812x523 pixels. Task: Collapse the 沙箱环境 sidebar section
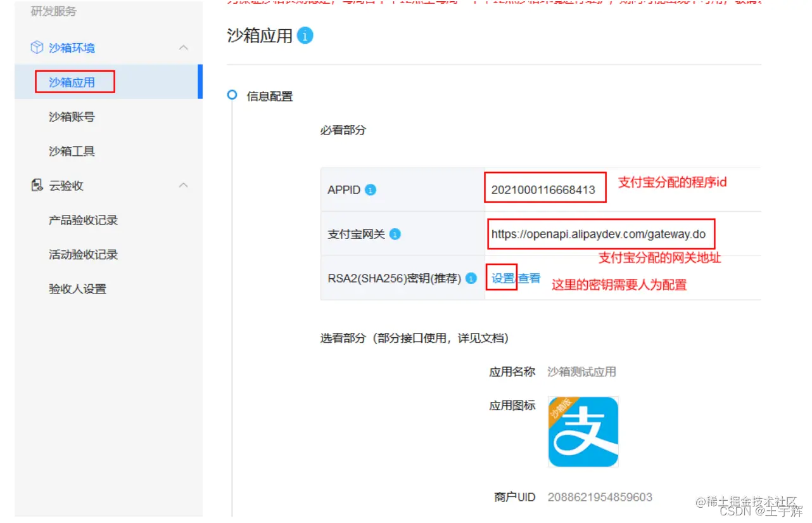183,48
